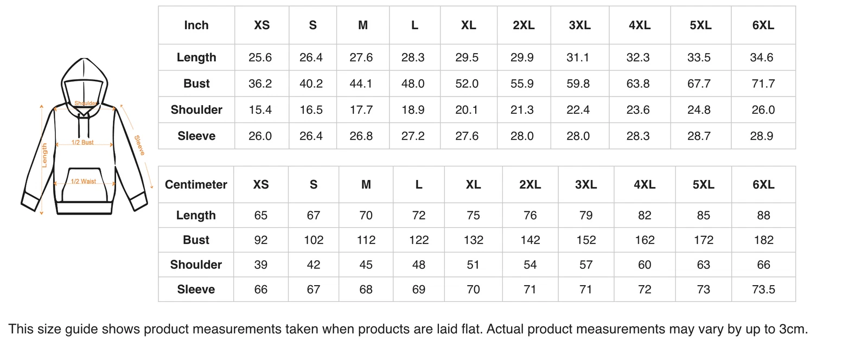The image size is (868, 348).
Task: Click the orange "1/2 Bust" label on hoodie
Action: [x=82, y=143]
